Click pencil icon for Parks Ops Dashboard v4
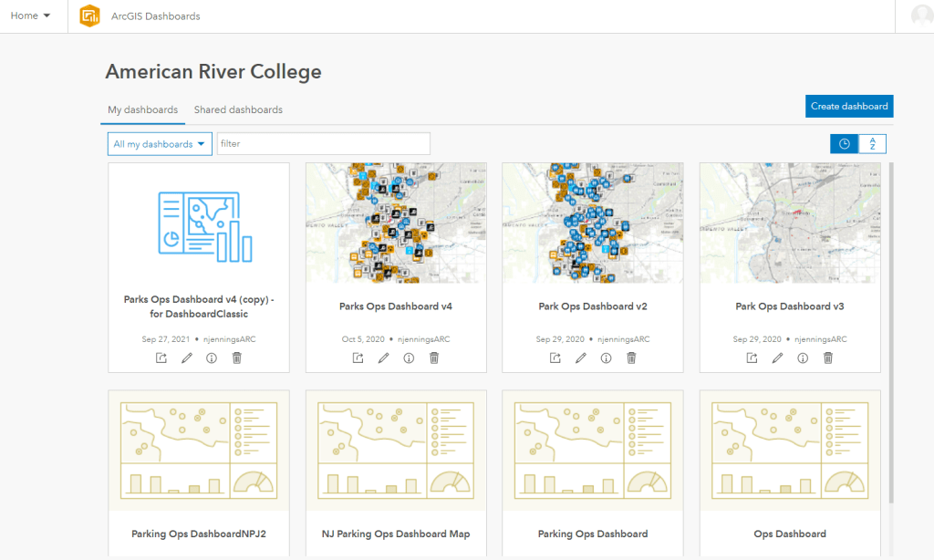 pos(383,358)
